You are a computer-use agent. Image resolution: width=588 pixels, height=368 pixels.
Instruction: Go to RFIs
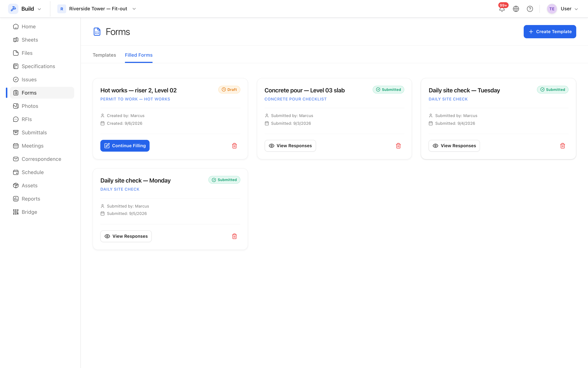[42, 119]
